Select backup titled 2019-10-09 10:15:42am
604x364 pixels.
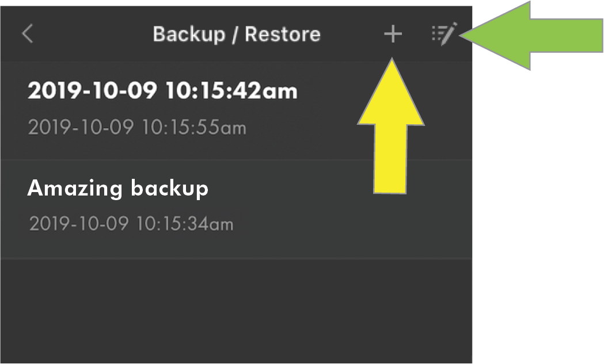click(162, 90)
